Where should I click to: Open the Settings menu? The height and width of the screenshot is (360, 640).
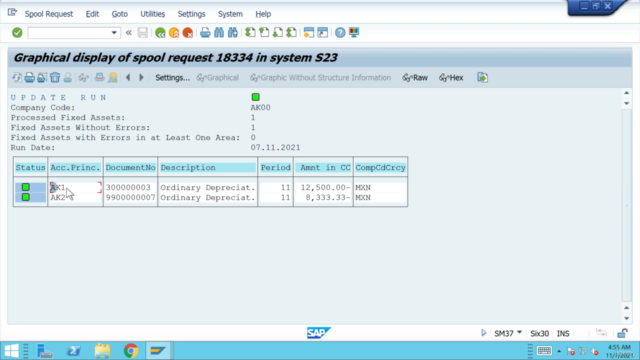[x=191, y=14]
